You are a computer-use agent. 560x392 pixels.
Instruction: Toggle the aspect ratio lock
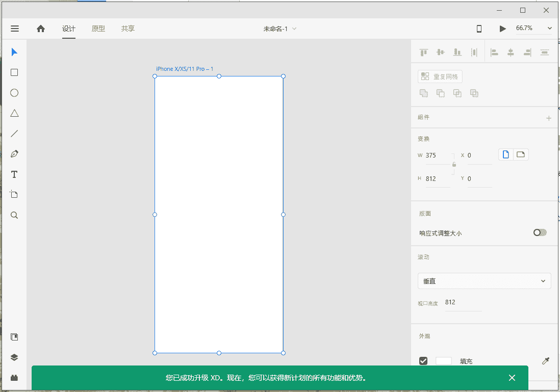pyautogui.click(x=454, y=164)
